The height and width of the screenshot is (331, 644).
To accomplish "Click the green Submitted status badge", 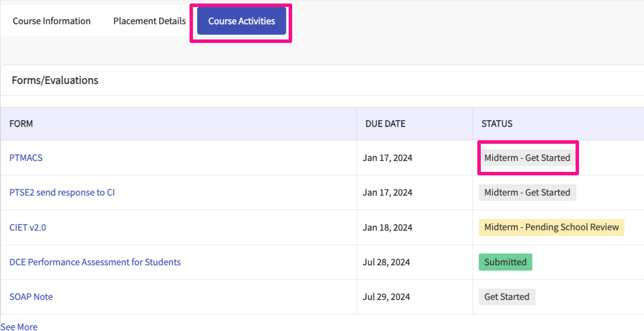I will click(x=505, y=262).
